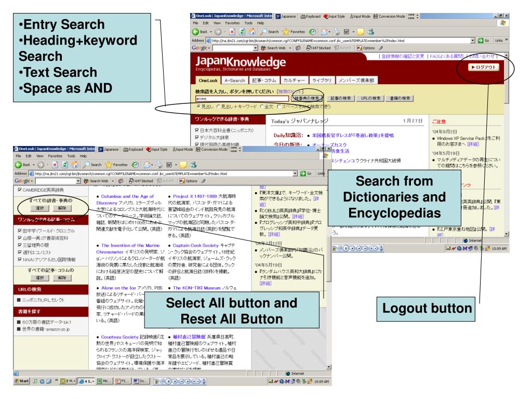532x399 pixels.
Task: Open Tools menu in the top window
Action: click(248, 23)
